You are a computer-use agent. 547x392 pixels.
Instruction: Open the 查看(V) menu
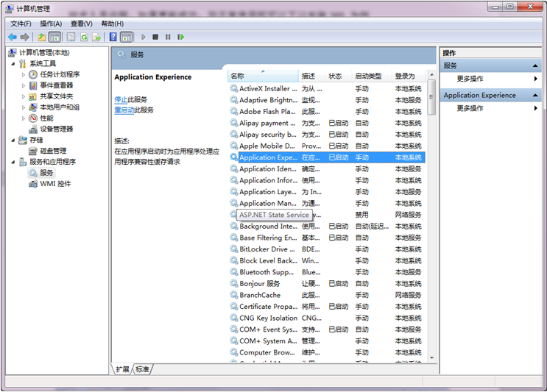[82, 24]
